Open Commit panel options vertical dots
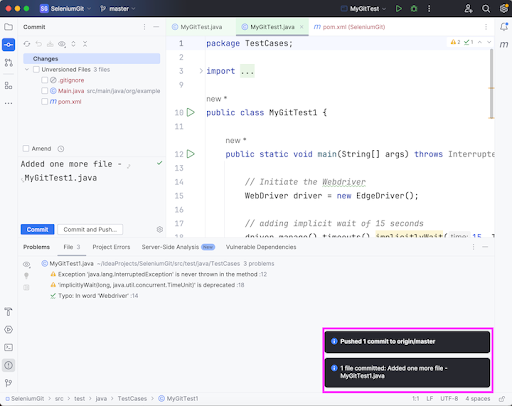Image resolution: width=512 pixels, height=406 pixels. tap(144, 27)
